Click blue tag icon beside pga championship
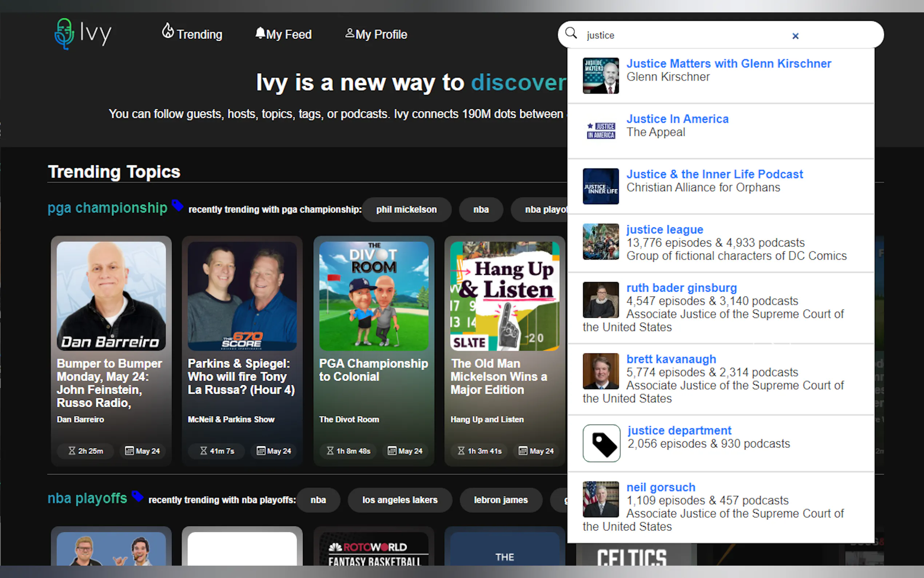 pos(177,205)
